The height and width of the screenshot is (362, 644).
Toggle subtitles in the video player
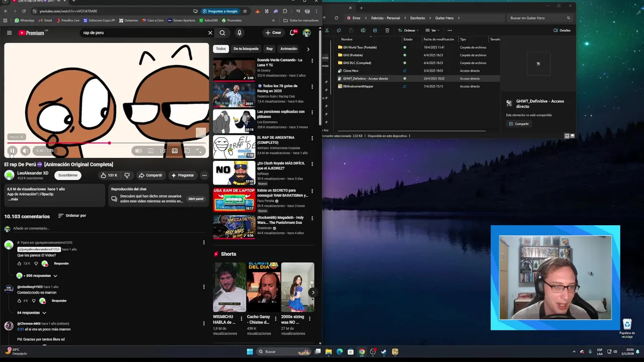(150, 151)
